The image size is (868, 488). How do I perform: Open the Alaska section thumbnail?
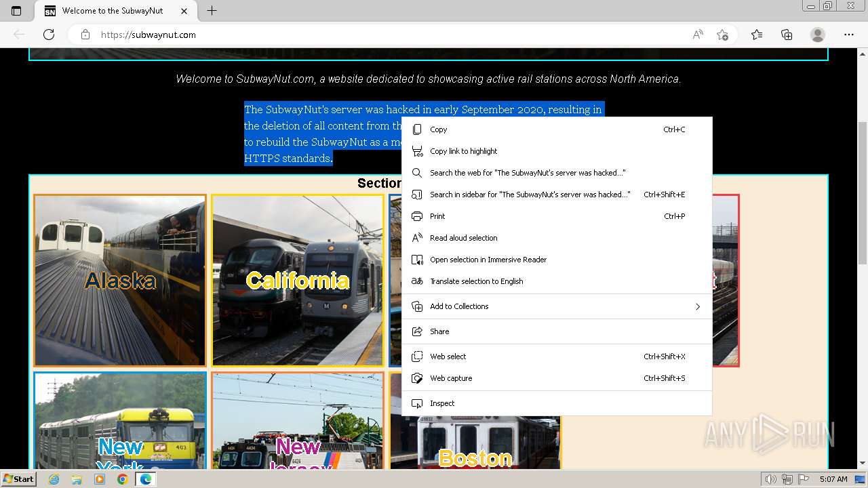120,281
